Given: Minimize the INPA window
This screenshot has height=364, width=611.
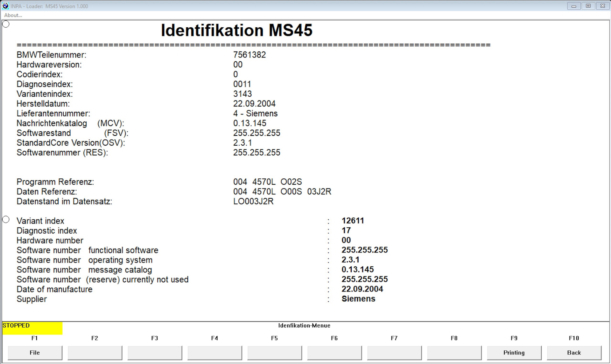Looking at the screenshot, I should tap(574, 6).
